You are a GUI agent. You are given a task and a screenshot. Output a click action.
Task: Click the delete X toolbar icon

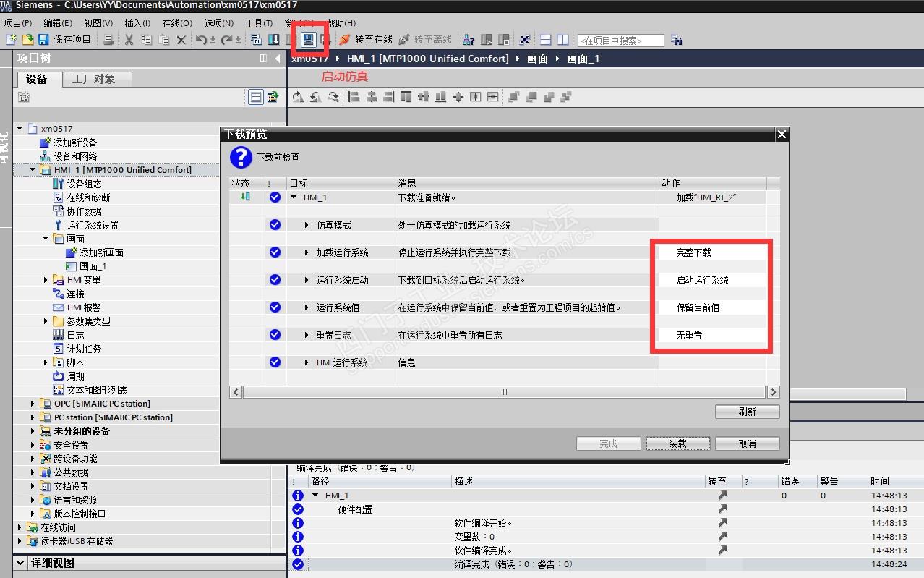pyautogui.click(x=181, y=40)
